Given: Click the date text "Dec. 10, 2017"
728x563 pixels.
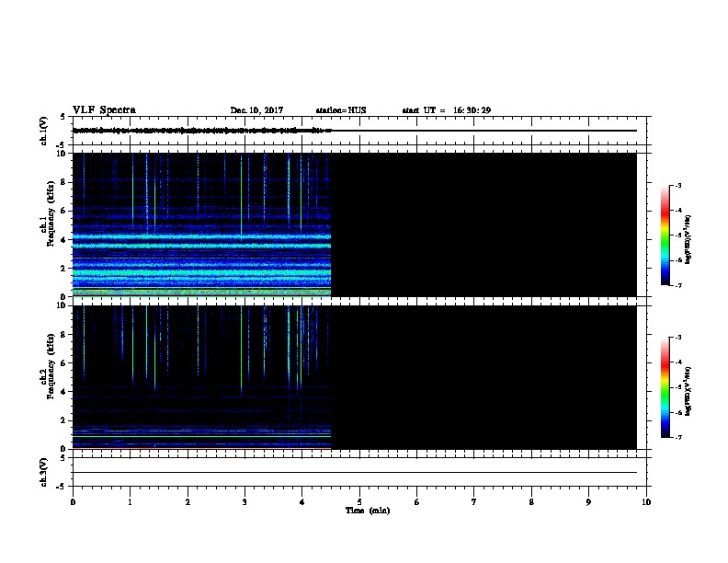Looking at the screenshot, I should (256, 110).
